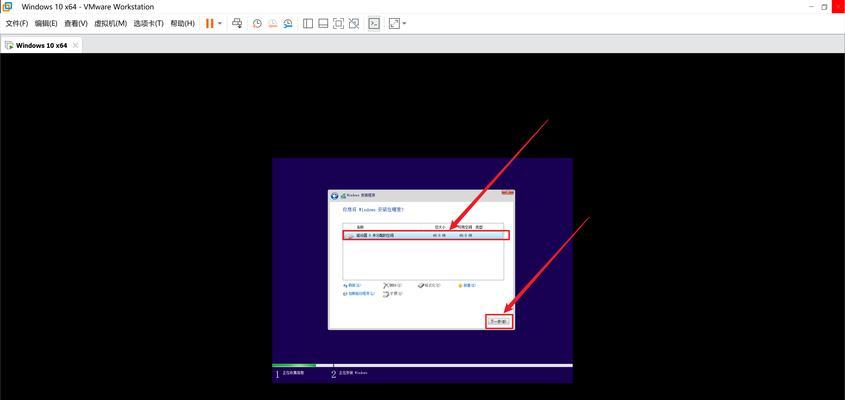Open the 帮助(H) menu

[x=182, y=24]
